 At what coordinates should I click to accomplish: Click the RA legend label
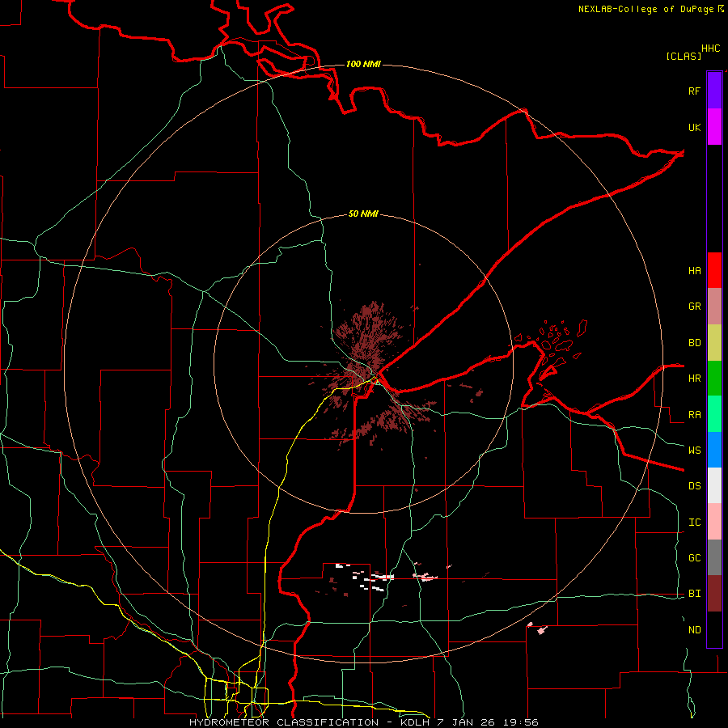coord(694,415)
